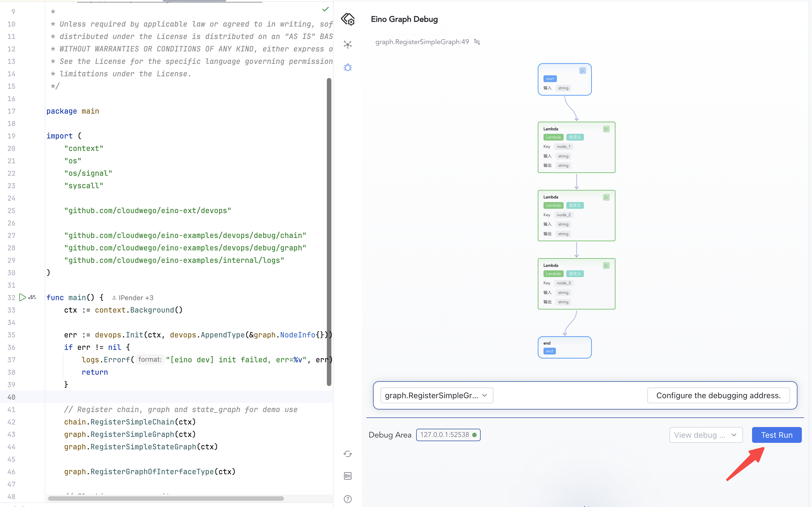This screenshot has height=507, width=812.
Task: Click the sort icon beside graph.RegisterSimpleGraph:49
Action: click(x=477, y=42)
